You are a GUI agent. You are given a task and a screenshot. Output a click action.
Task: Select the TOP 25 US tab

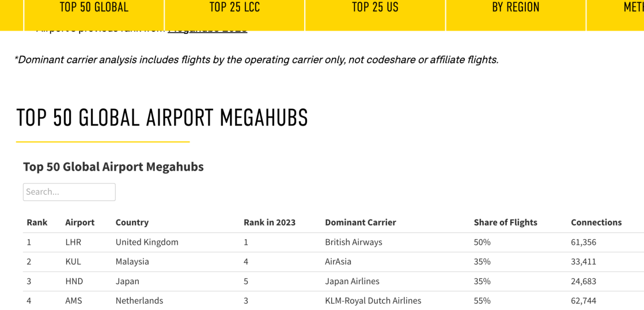pyautogui.click(x=375, y=8)
